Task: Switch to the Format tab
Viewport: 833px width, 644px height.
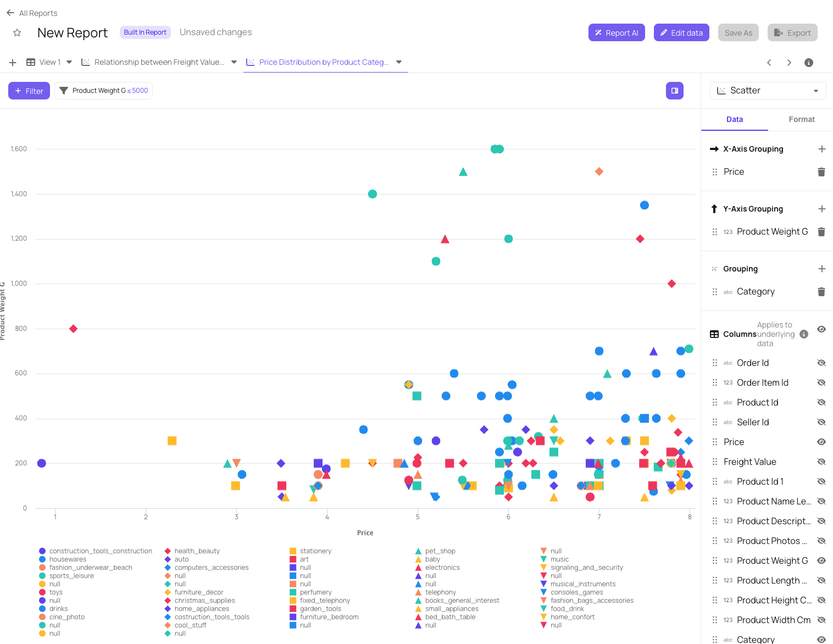Action: (x=802, y=119)
